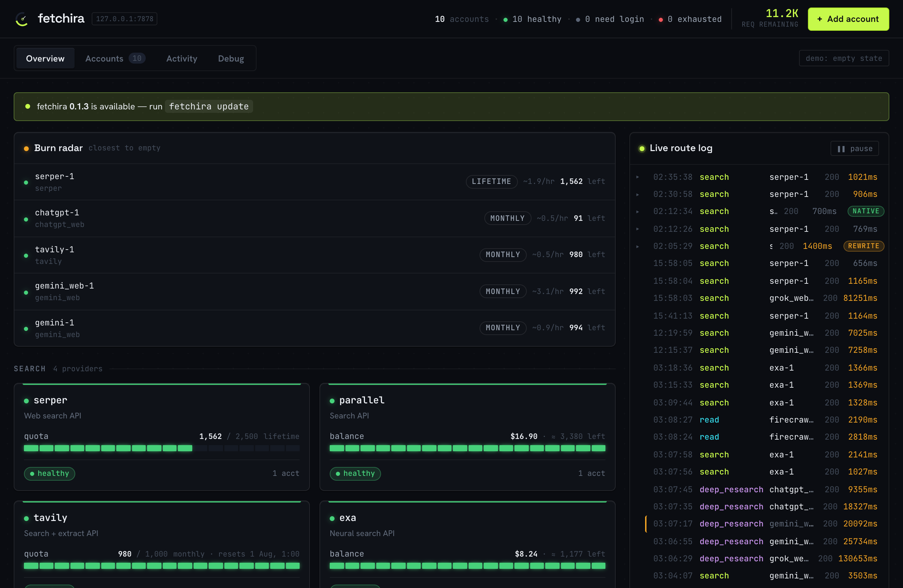Click the healthy badge on parallel card
This screenshot has width=903, height=588.
355,473
